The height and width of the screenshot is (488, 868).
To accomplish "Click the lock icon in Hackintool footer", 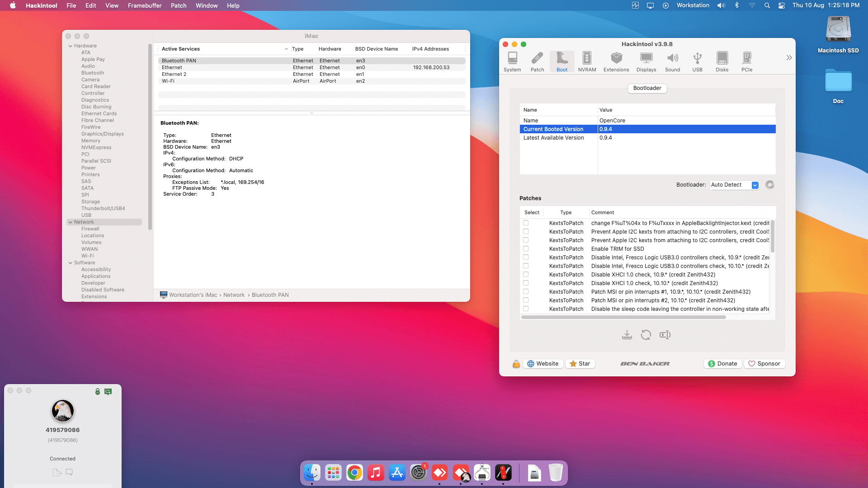I will tap(516, 364).
